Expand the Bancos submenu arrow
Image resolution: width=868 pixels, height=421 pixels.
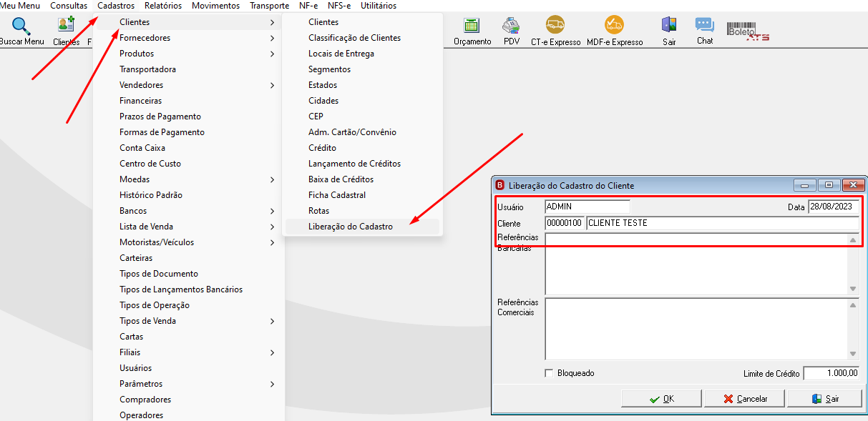pyautogui.click(x=273, y=211)
